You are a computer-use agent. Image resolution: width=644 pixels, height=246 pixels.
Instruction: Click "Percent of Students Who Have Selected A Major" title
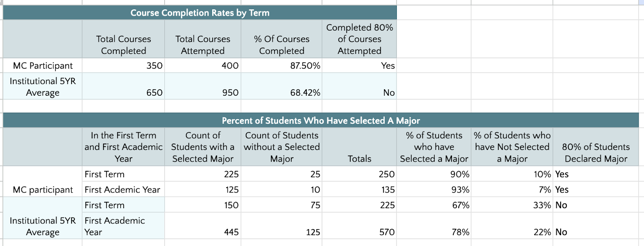(321, 121)
